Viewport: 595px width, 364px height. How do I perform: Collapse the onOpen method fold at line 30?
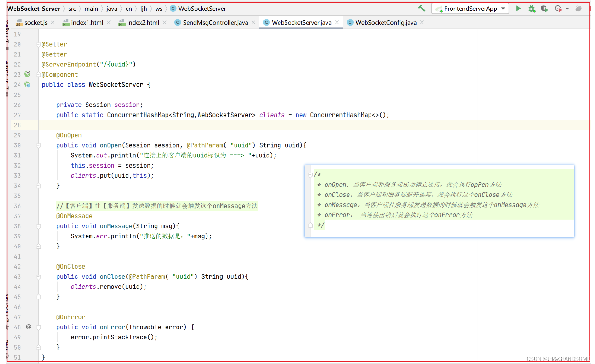pyautogui.click(x=38, y=145)
